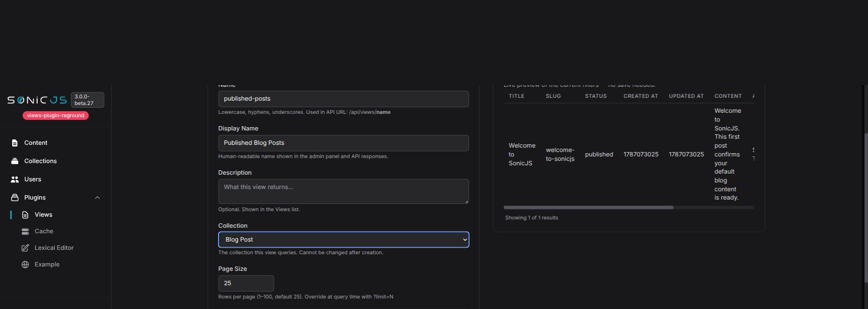Click the TITLE column header
This screenshot has width=868, height=309.
[x=516, y=96]
